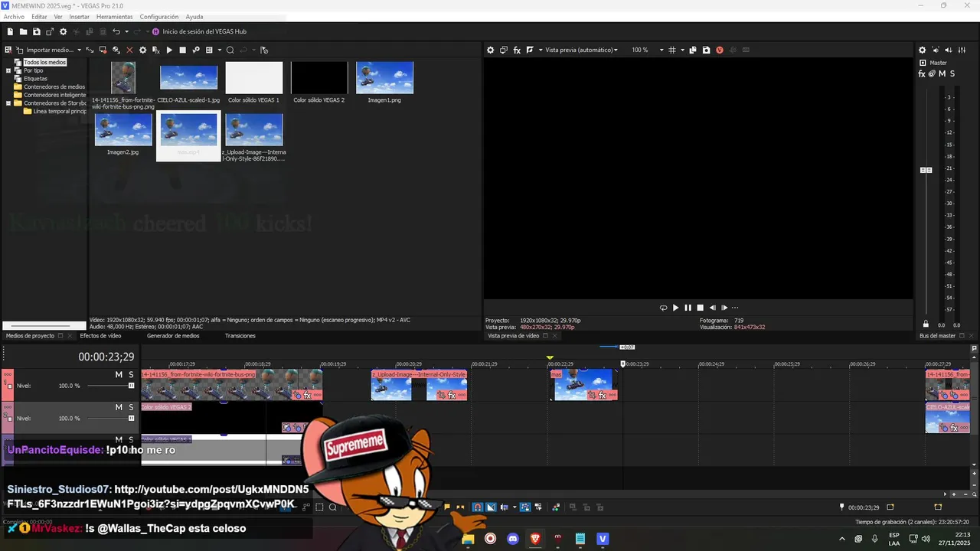This screenshot has width=980, height=551.
Task: Open Importar medios dropdown arrow
Action: tap(79, 50)
